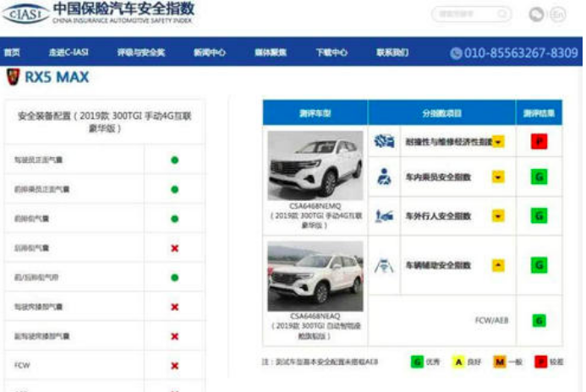Expand the pedestrian safety index yellow arrow

click(498, 215)
